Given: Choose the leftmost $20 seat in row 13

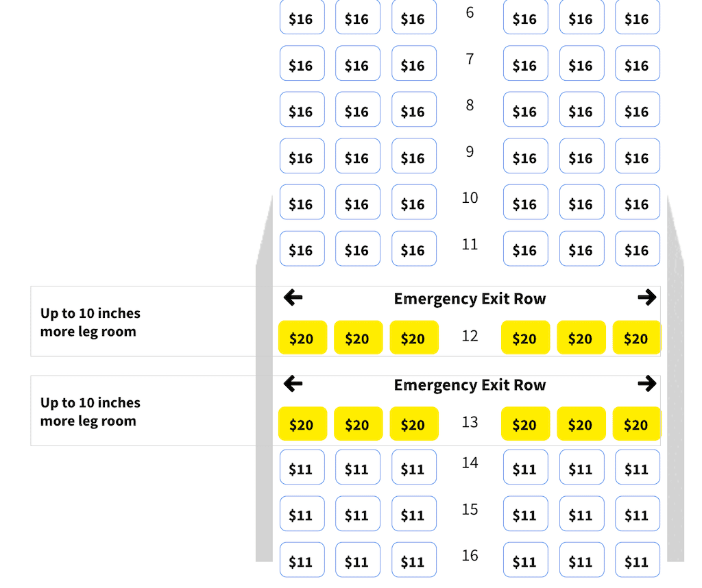Looking at the screenshot, I should pyautogui.click(x=302, y=424).
